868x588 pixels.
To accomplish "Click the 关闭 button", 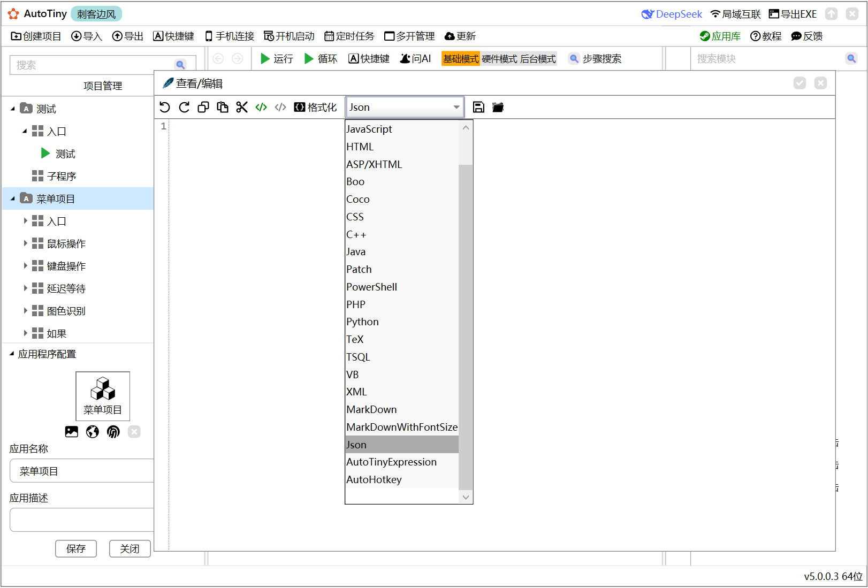I will pos(130,549).
